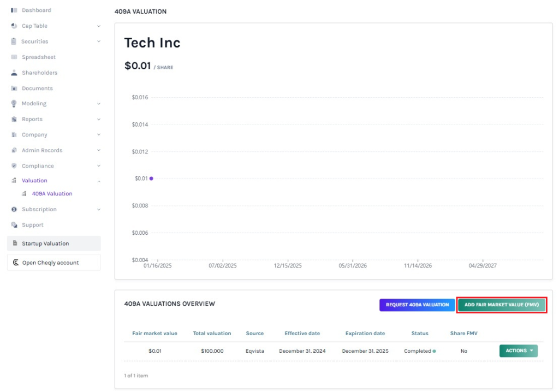559x392 pixels.
Task: Go to Spreadsheet in the sidebar
Action: click(x=38, y=57)
